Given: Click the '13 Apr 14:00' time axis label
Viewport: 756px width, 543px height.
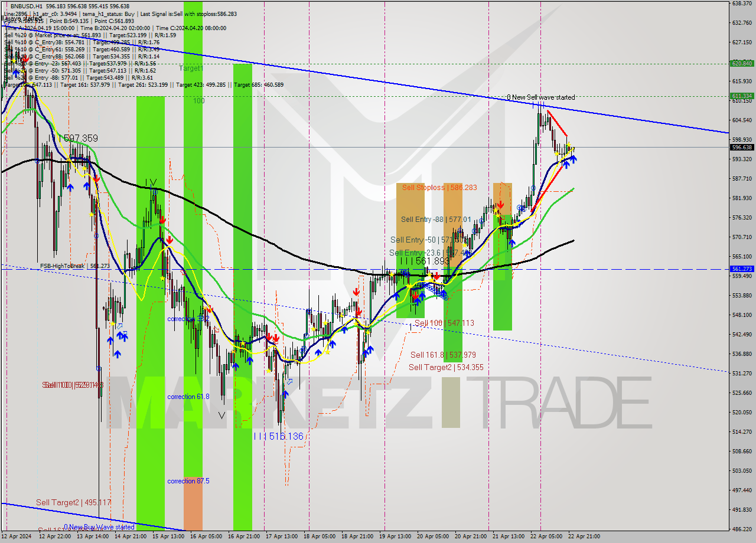Looking at the screenshot, I should click(92, 537).
